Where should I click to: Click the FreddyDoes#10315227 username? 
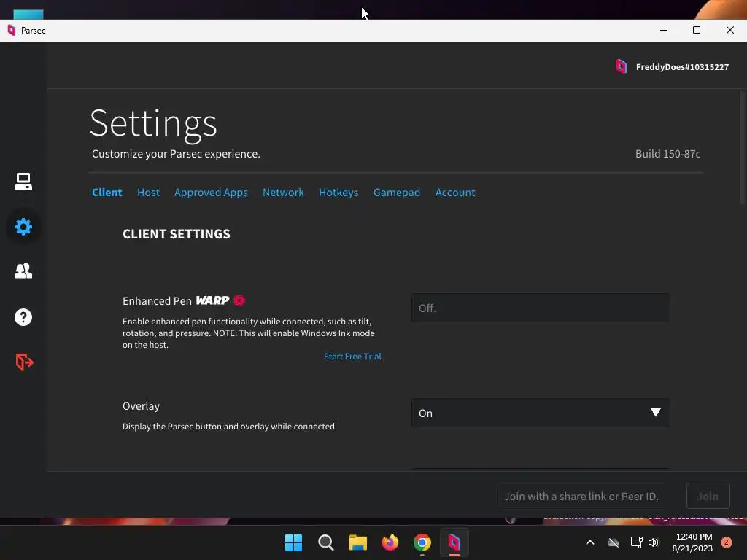click(682, 67)
